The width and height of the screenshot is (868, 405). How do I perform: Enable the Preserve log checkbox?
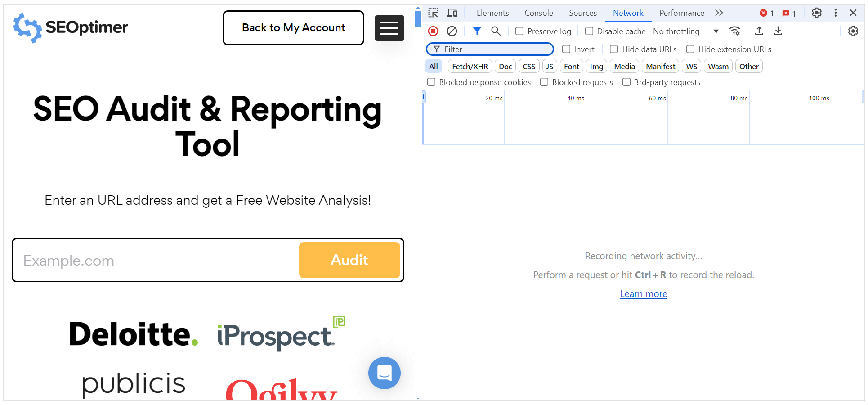[x=519, y=31]
